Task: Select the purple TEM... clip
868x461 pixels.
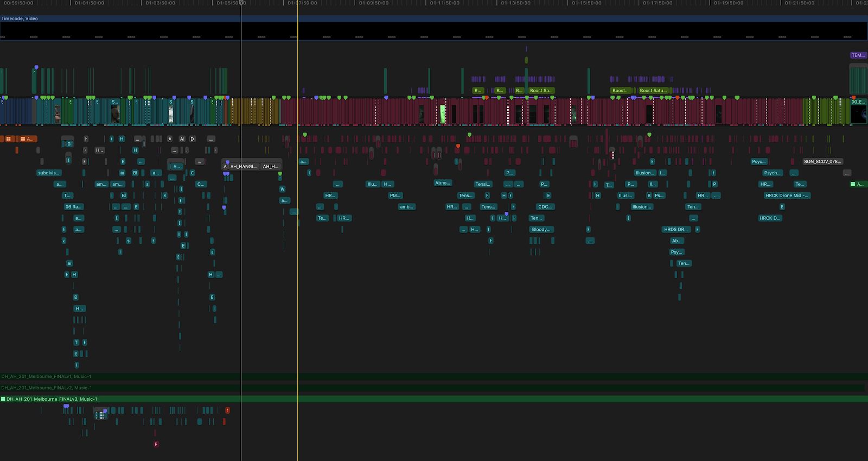Action: tap(858, 55)
